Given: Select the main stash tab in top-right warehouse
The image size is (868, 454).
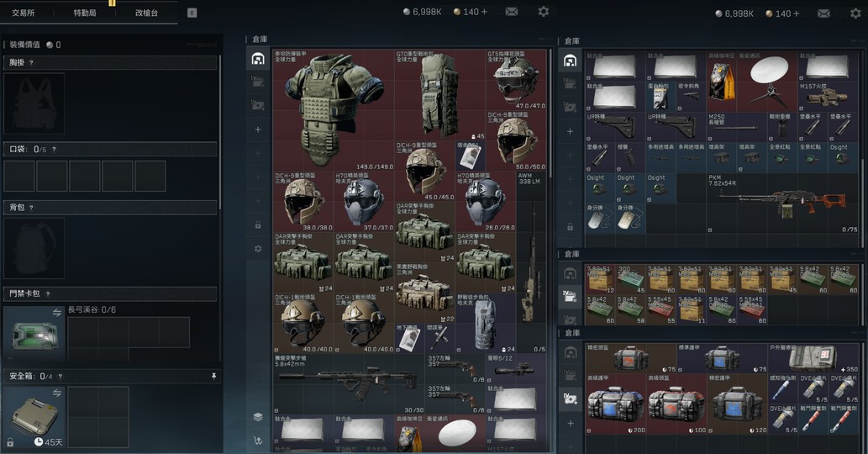Looking at the screenshot, I should (x=570, y=61).
